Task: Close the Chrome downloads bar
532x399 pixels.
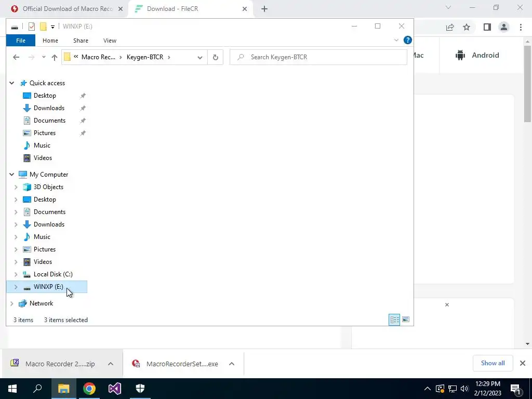Action: pos(523,363)
